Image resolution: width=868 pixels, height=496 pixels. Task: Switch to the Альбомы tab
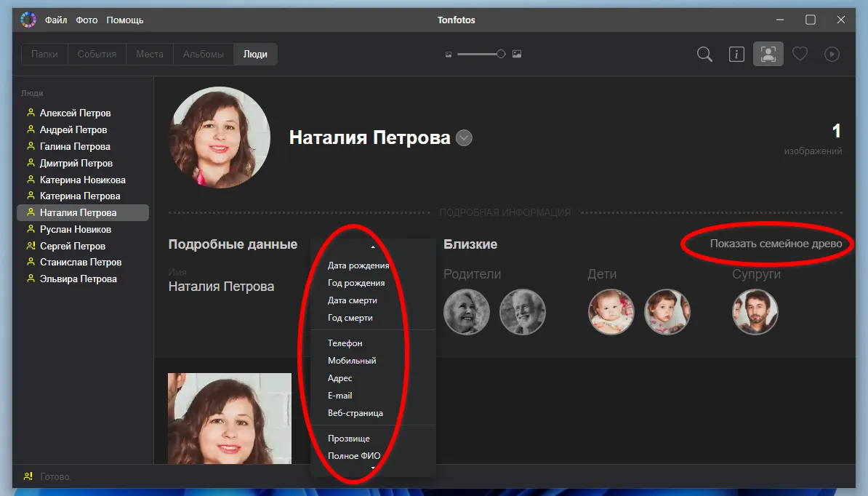[203, 54]
